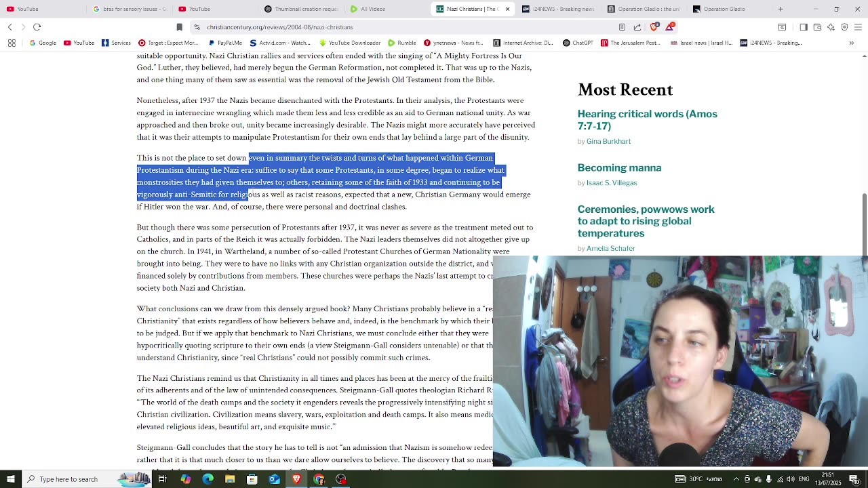This screenshot has width=868, height=488.
Task: Open the Google bookmark
Action: click(43, 43)
